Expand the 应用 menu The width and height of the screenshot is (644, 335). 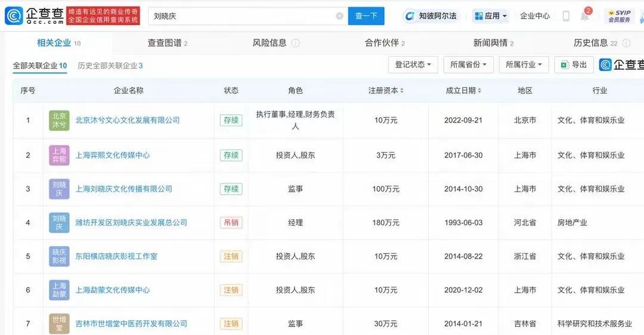click(x=491, y=16)
